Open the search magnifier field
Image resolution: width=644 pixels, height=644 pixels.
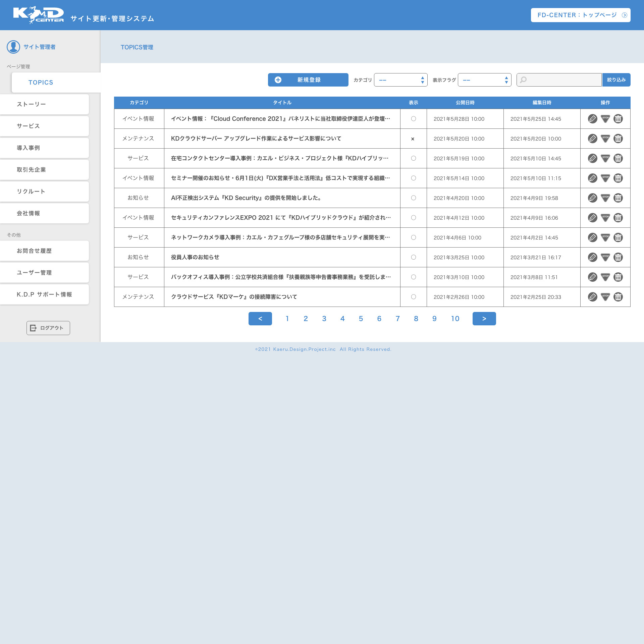click(559, 80)
